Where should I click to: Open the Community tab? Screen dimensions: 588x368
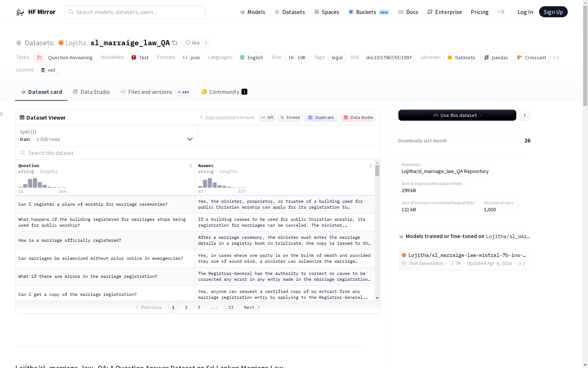point(224,92)
